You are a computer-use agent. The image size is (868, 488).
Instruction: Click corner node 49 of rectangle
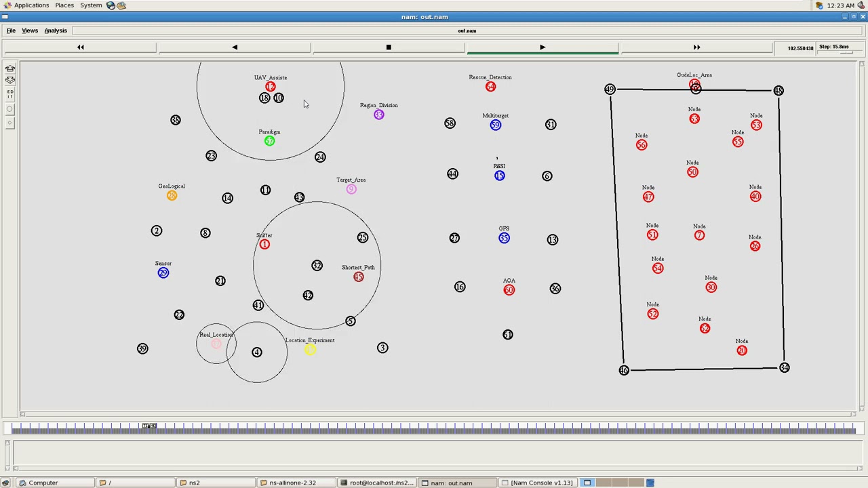point(610,89)
